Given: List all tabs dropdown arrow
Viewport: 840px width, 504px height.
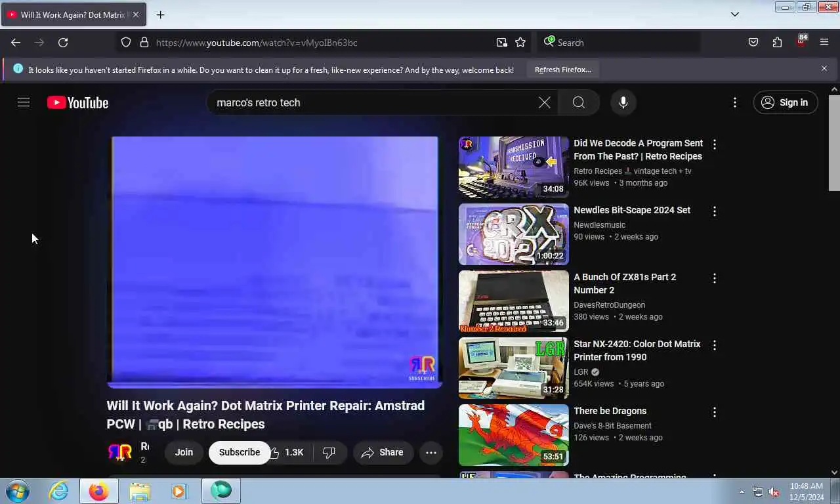Looking at the screenshot, I should point(735,14).
